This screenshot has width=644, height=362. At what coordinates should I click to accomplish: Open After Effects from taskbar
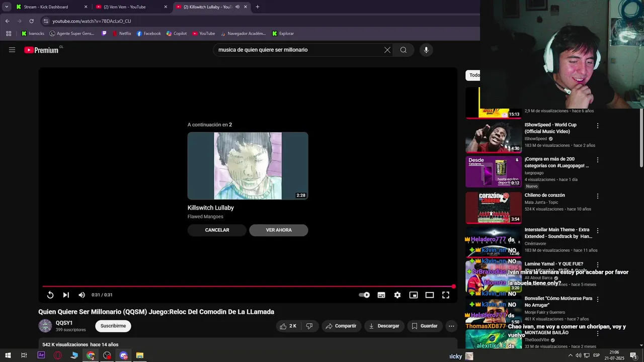coord(41,355)
